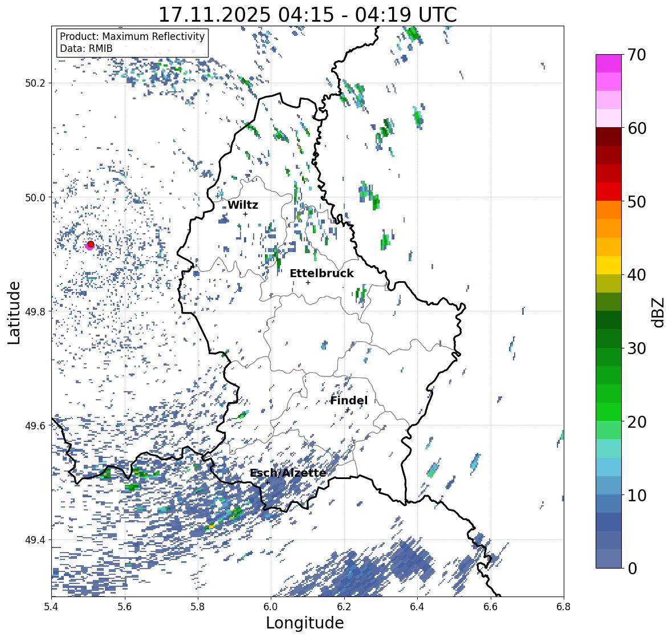Click the 50 colorbar tick label
Viewport: 672px width, 637px height.
pyautogui.click(x=636, y=201)
